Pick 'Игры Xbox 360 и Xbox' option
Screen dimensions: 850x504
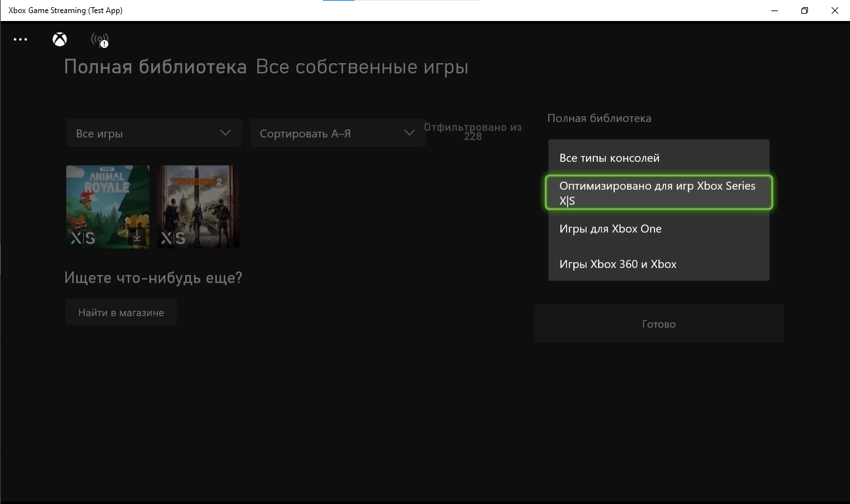pyautogui.click(x=658, y=264)
